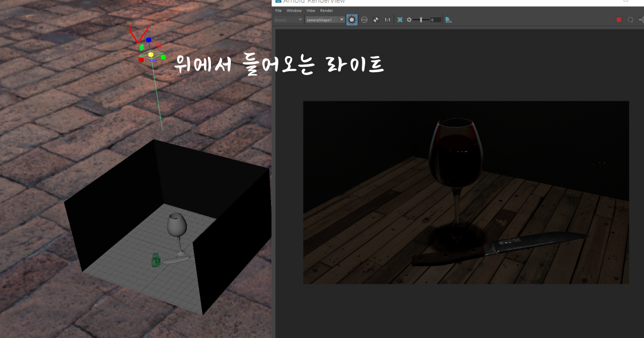Adjust the exposure slider handle

tap(421, 20)
